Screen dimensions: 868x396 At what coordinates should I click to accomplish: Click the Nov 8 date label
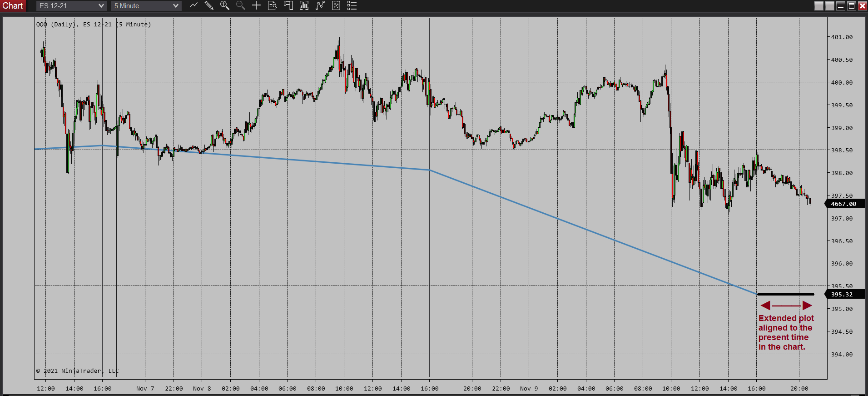[x=202, y=389]
